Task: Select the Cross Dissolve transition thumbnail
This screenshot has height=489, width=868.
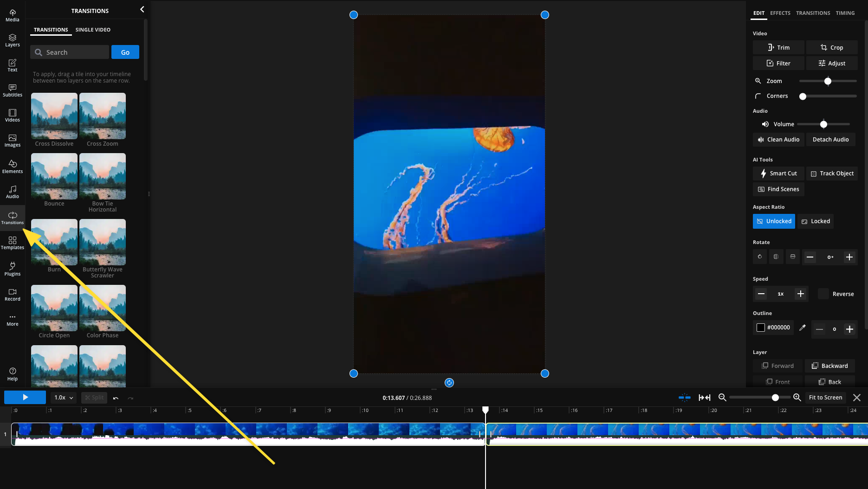Action: point(54,116)
